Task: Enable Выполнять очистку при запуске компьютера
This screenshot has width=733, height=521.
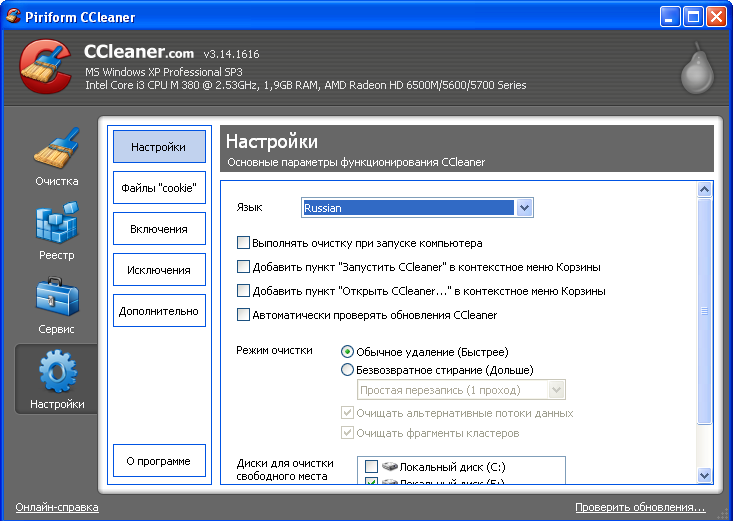Action: pyautogui.click(x=243, y=243)
